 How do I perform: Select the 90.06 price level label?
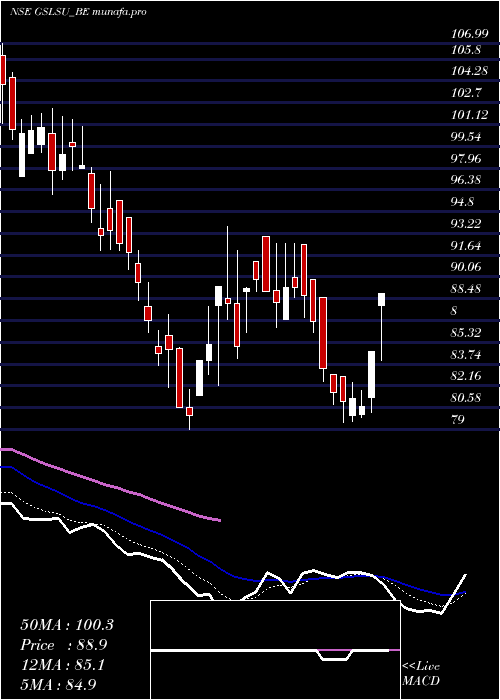466,267
